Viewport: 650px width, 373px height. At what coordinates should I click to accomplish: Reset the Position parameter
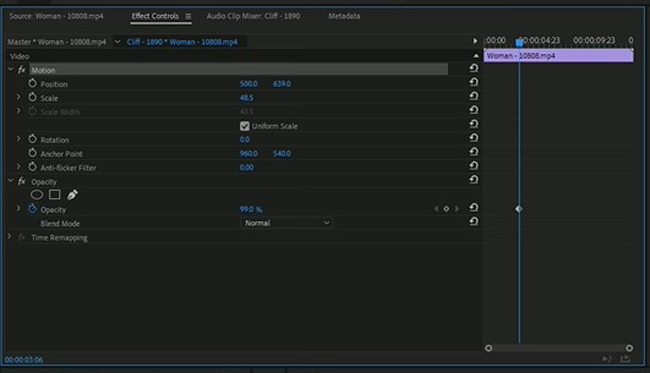click(473, 82)
